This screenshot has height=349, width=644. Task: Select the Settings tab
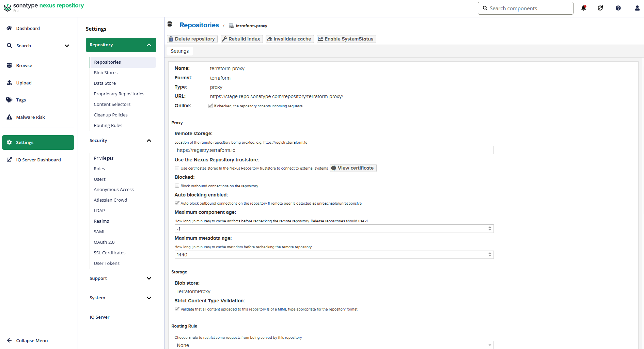[x=180, y=51]
